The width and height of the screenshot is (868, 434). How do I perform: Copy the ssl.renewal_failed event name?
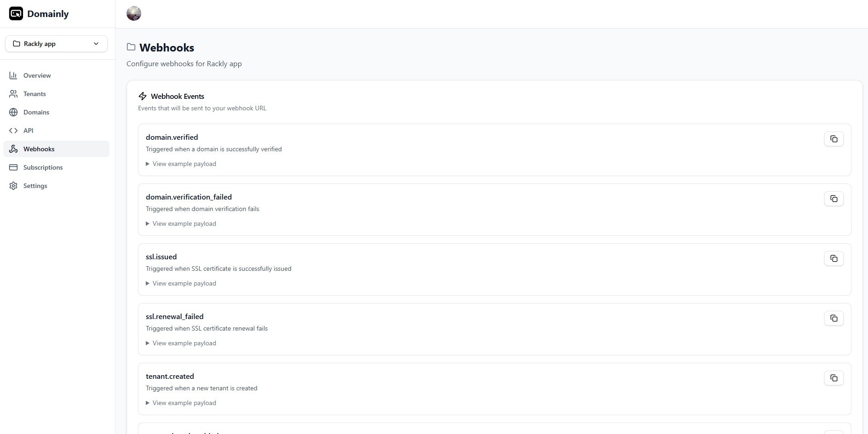click(834, 318)
